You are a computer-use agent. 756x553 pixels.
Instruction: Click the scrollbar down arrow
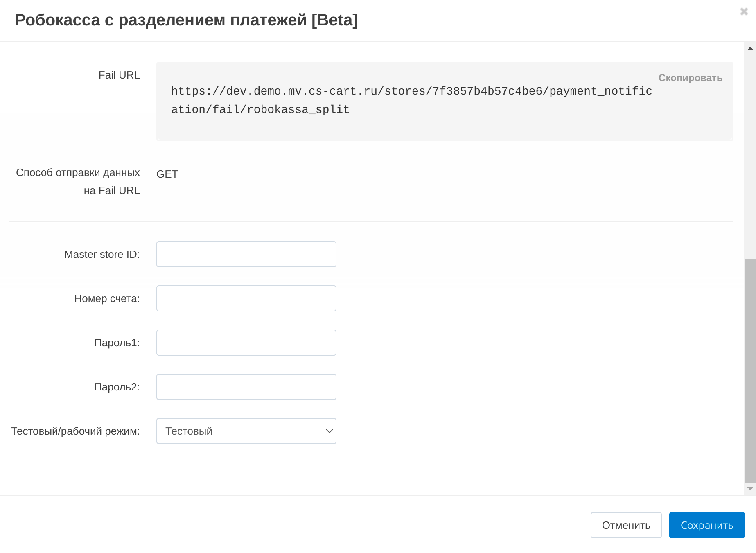[x=750, y=488]
